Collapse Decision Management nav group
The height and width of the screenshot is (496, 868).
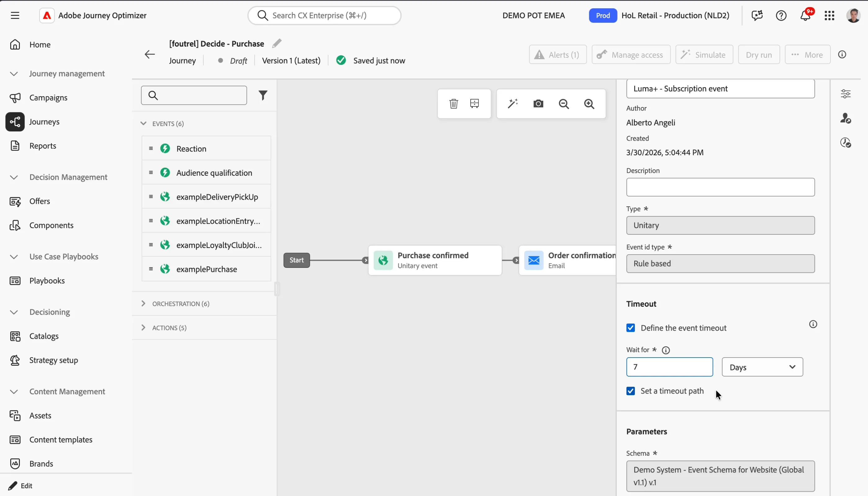(x=14, y=177)
